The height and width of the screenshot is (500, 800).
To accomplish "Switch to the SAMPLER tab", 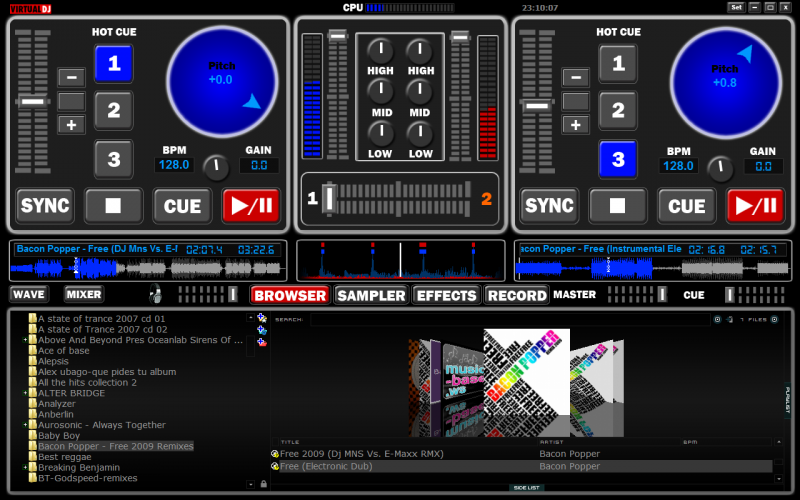I will 371,295.
